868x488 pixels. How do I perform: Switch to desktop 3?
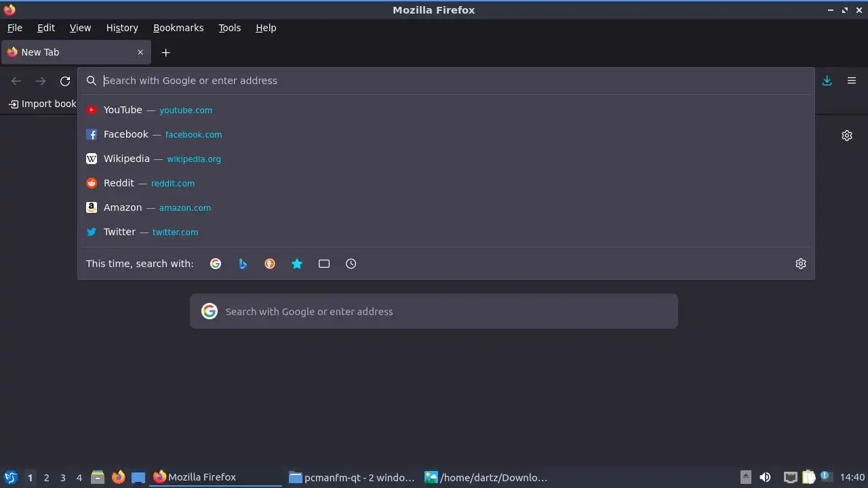(62, 477)
